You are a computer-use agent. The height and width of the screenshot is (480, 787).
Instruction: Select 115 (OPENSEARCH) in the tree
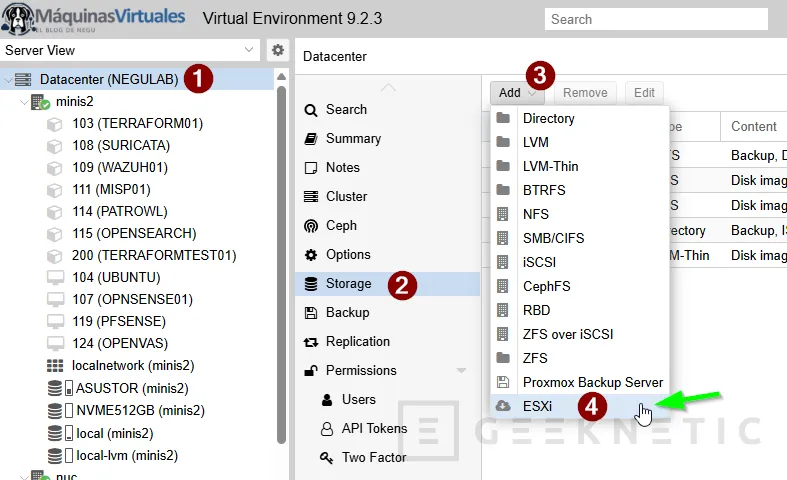point(134,233)
